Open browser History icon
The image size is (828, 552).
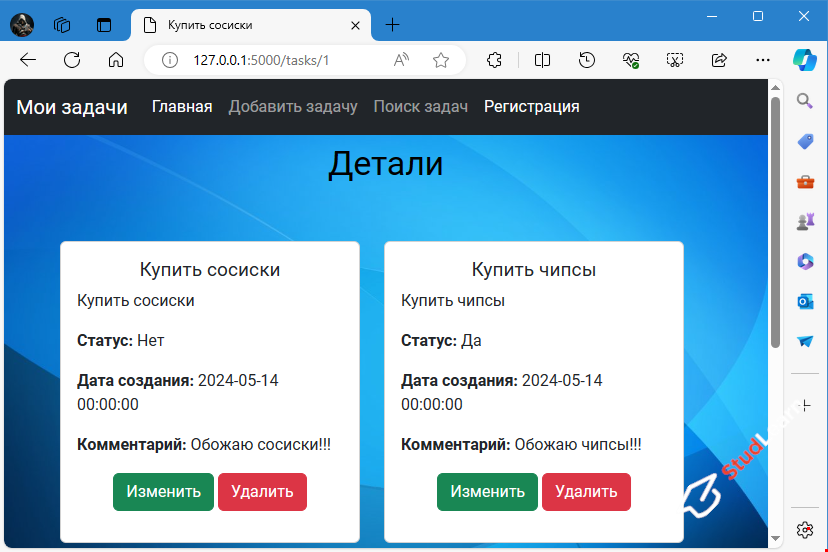click(x=587, y=60)
